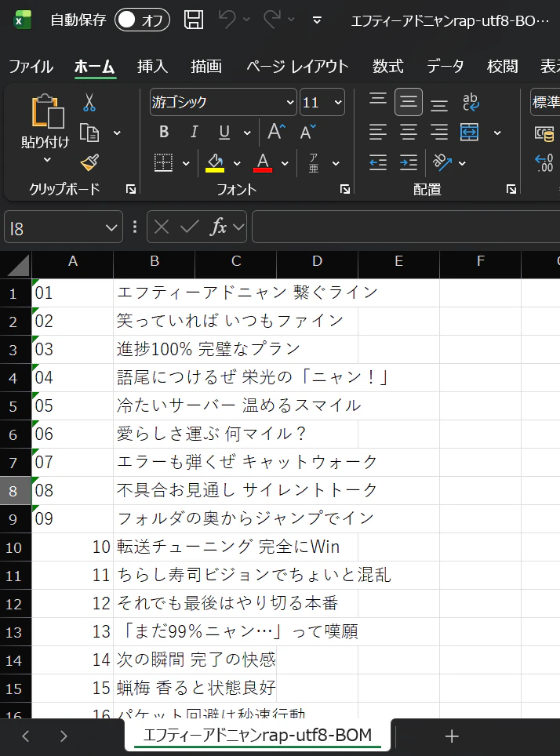Open the Underline style dropdown
The height and width of the screenshot is (756, 560).
click(x=247, y=132)
